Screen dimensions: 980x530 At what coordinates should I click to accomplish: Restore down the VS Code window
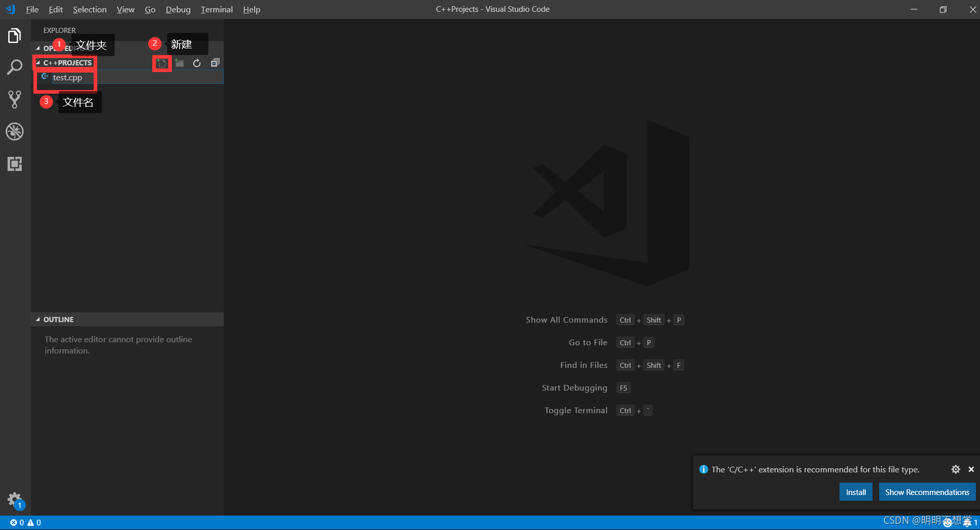(943, 9)
